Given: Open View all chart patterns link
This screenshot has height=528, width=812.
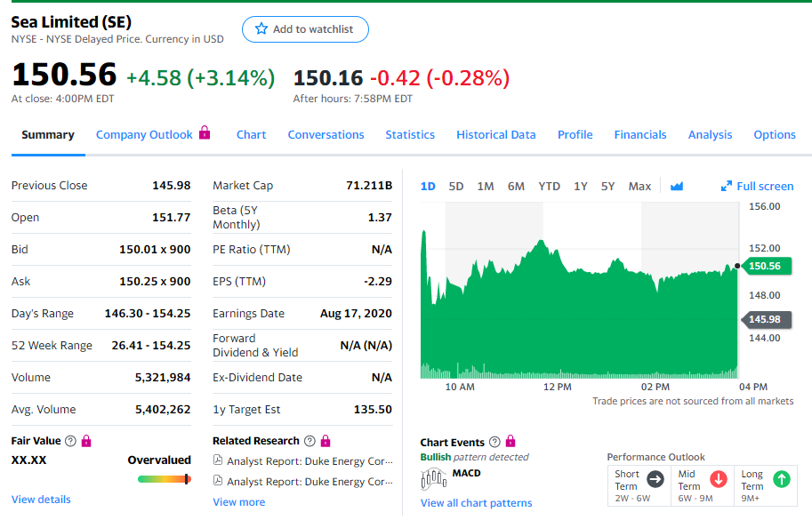Looking at the screenshot, I should 476,503.
